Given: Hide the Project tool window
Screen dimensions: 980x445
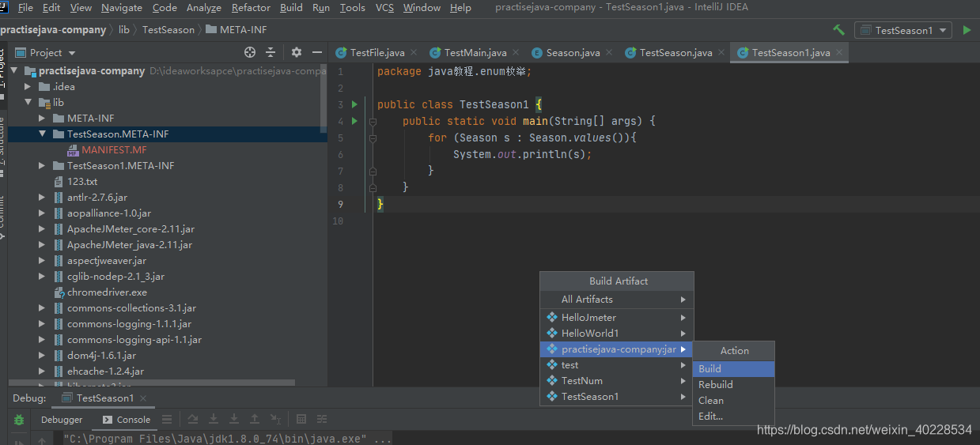Looking at the screenshot, I should pos(317,52).
